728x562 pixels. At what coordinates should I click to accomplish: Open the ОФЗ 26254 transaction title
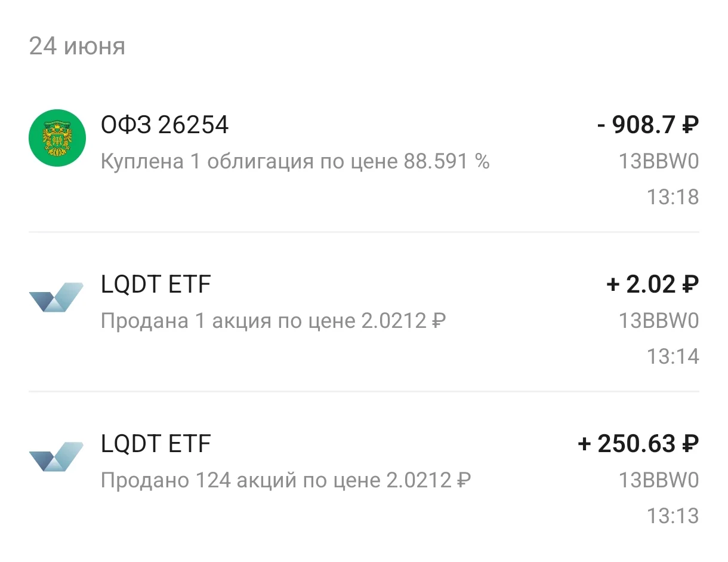165,125
